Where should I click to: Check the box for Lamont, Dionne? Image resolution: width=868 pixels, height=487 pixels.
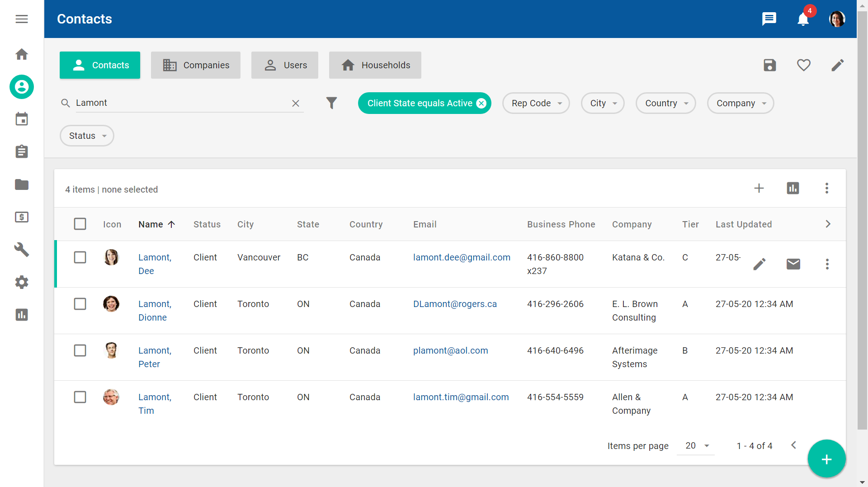click(80, 304)
